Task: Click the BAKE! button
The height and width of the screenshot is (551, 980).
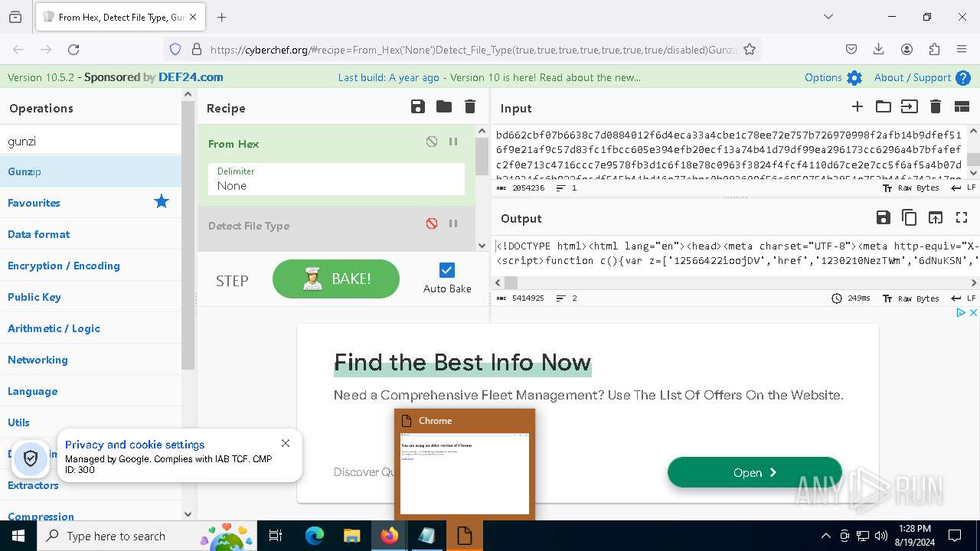Action: point(336,279)
